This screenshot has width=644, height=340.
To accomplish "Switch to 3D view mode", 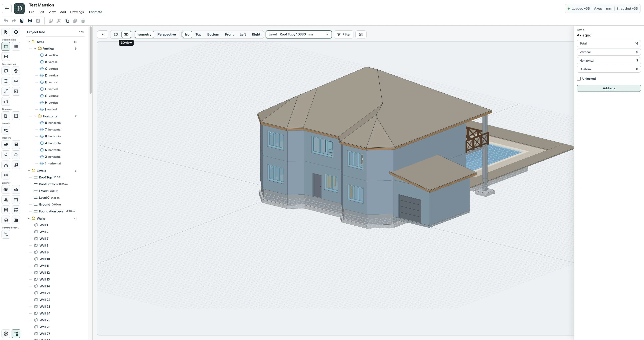I will pos(126,34).
